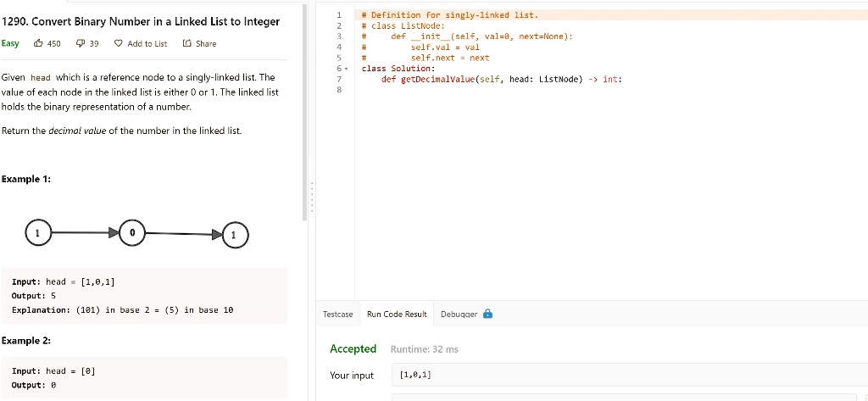Click the Accepted result status
The height and width of the screenshot is (401, 868).
click(x=353, y=348)
